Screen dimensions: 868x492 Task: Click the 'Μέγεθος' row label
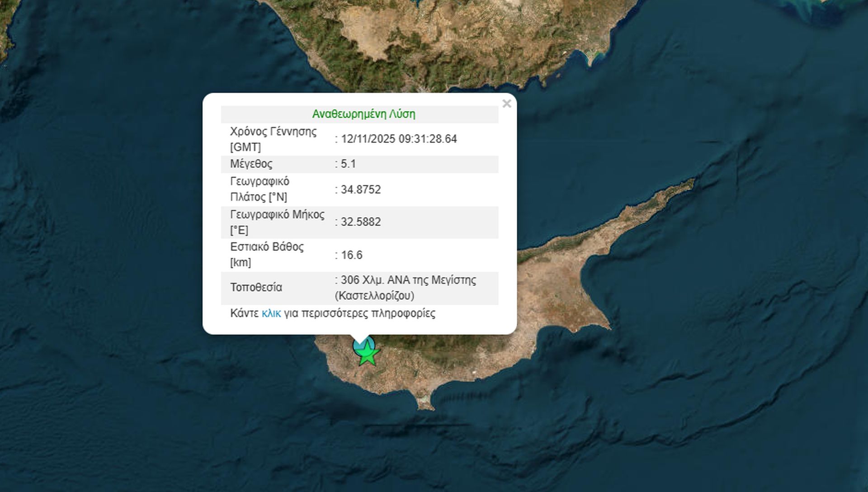251,164
